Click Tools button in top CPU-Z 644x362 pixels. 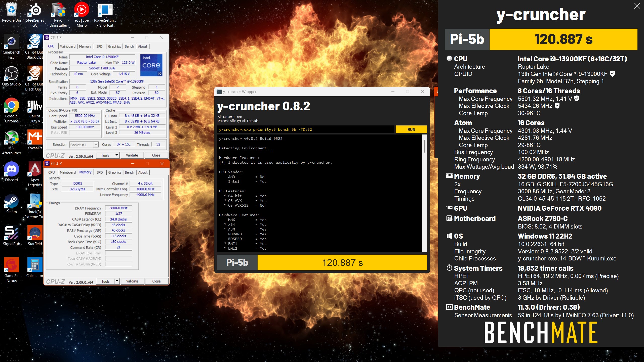pyautogui.click(x=105, y=155)
